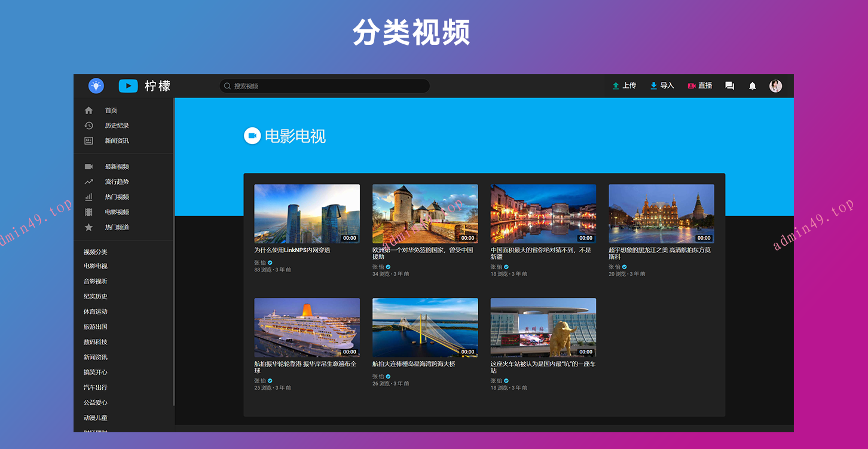The width and height of the screenshot is (868, 449).
Task: Click the 柠檬 play logo icon
Action: coord(128,86)
